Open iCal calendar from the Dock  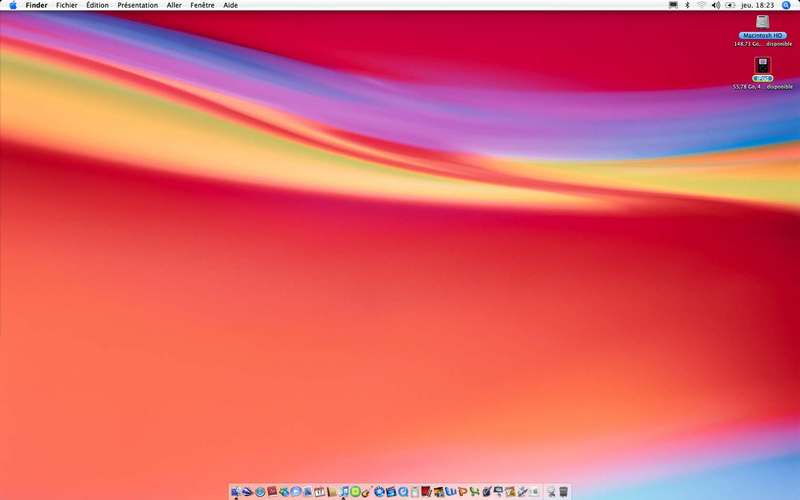point(320,492)
